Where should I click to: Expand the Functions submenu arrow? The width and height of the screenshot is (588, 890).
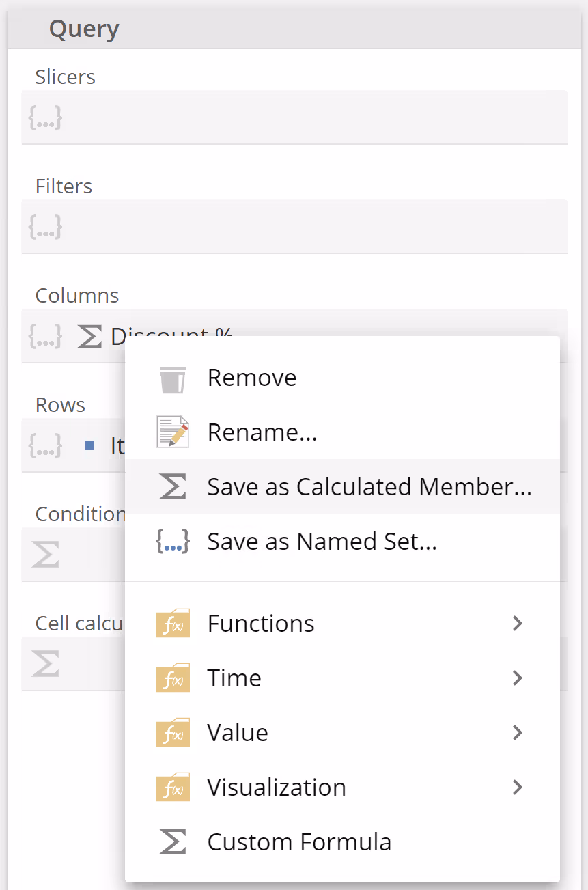[517, 623]
